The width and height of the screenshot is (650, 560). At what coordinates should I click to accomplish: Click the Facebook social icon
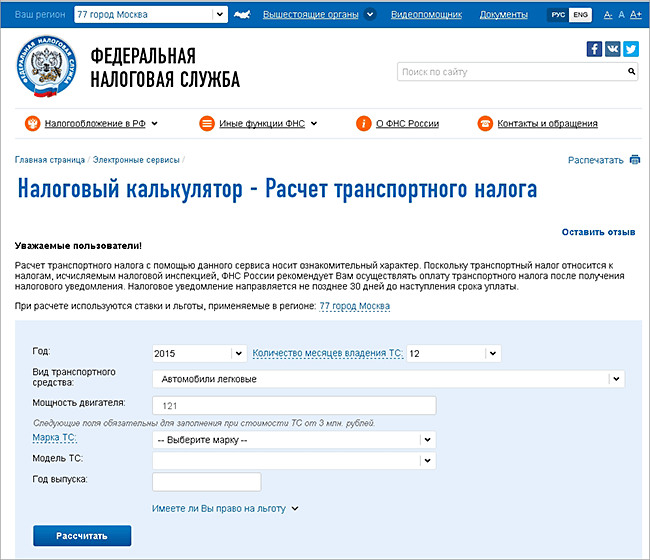coord(594,49)
